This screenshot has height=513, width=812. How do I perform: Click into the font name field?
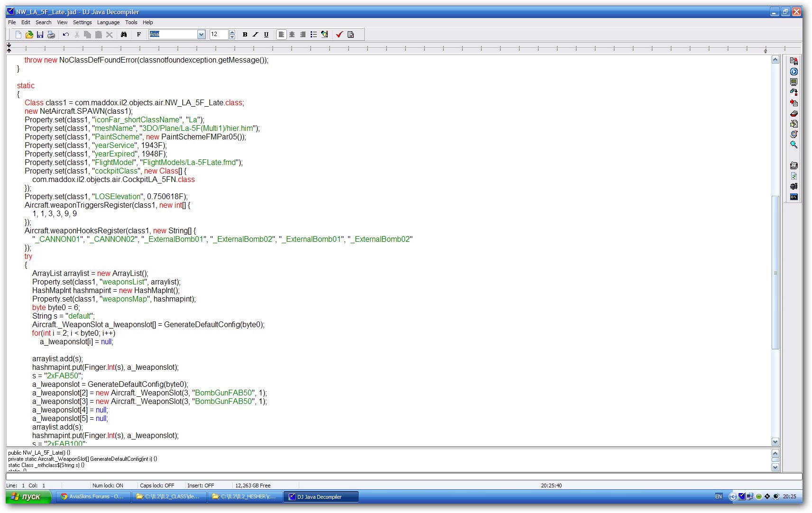click(x=173, y=34)
